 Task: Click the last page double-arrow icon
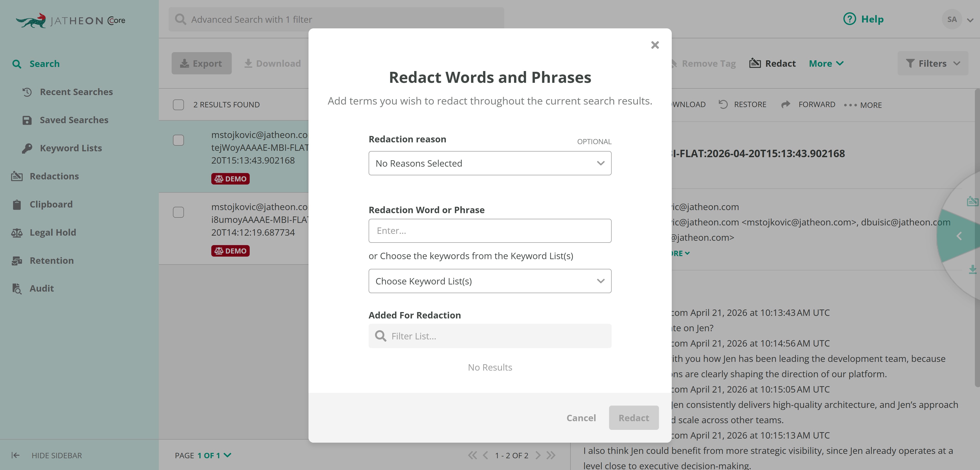pyautogui.click(x=551, y=455)
